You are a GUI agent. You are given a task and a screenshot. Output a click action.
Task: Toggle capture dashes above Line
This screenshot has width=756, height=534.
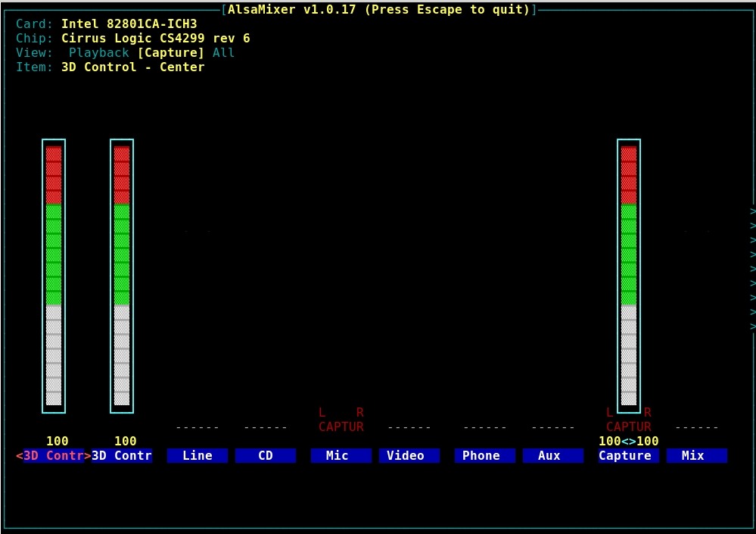(198, 427)
